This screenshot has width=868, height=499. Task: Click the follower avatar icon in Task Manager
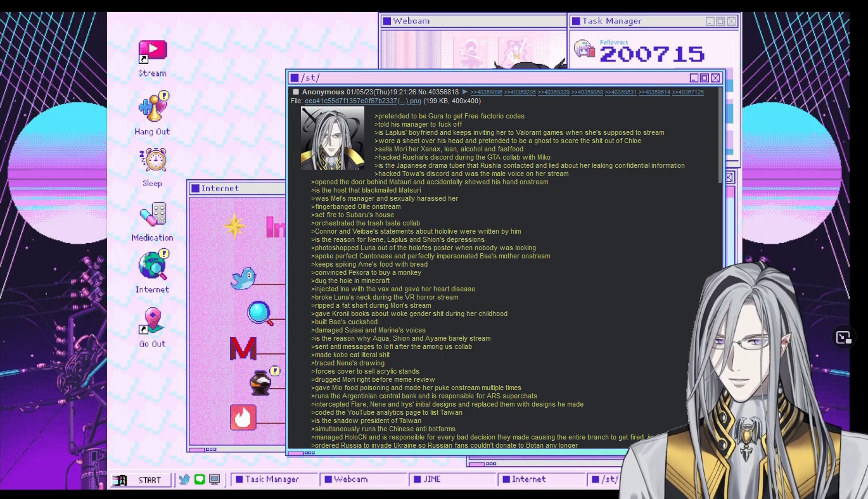click(x=584, y=49)
